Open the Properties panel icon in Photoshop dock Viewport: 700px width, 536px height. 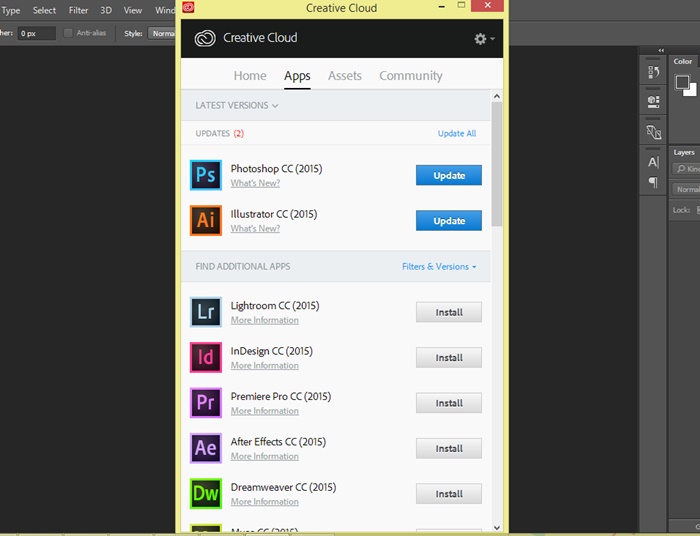pyautogui.click(x=653, y=101)
